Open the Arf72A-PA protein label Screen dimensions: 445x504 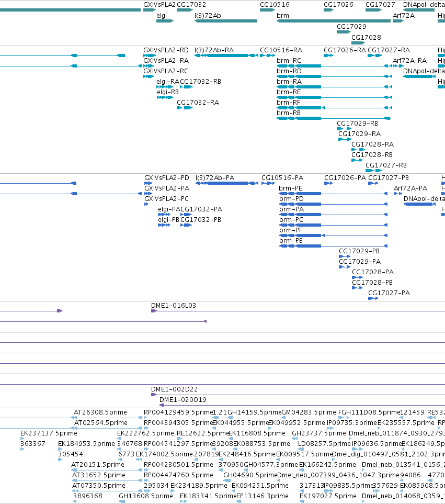click(x=410, y=188)
